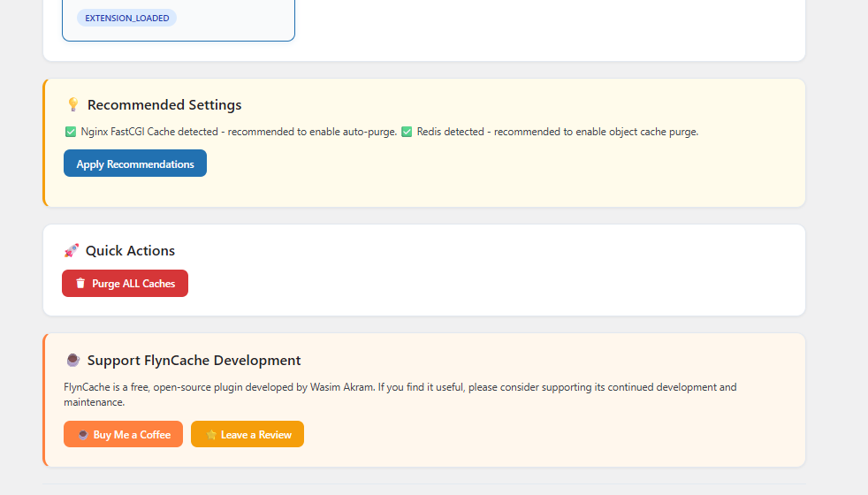Click the green check next to Nginx FastCGI Cache
Image resolution: width=868 pixels, height=495 pixels.
71,132
